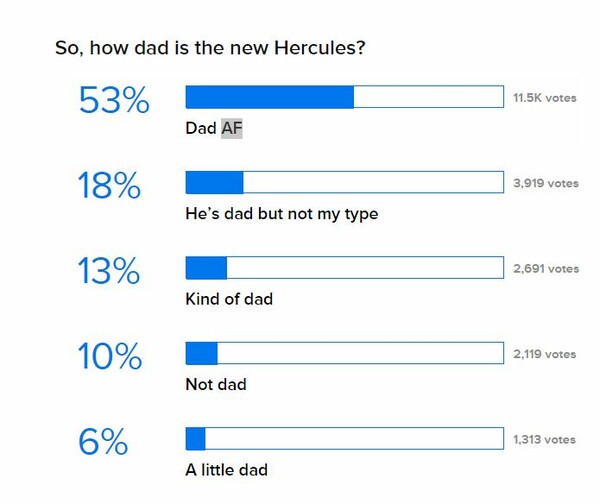Image resolution: width=600 pixels, height=504 pixels.
Task: Click the poll question about Hercules
Action: pos(210,48)
